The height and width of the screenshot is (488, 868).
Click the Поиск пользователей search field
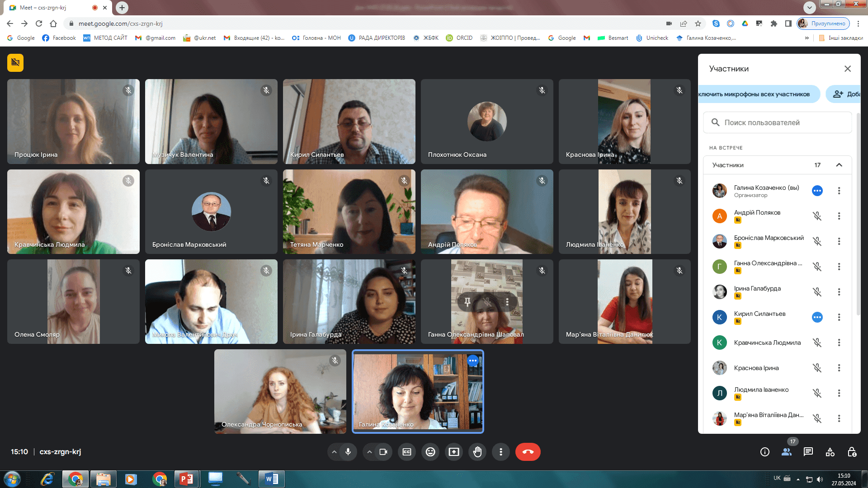[x=778, y=122]
